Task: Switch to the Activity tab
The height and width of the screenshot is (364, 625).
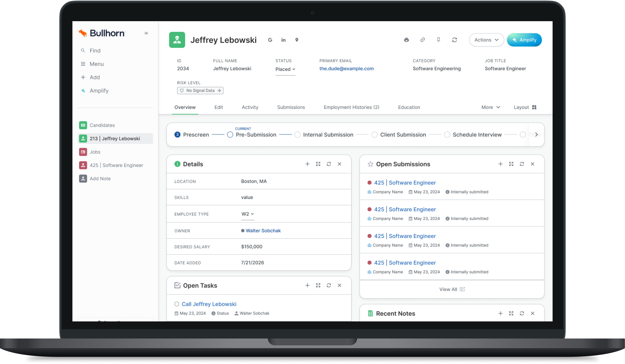Action: point(250,107)
